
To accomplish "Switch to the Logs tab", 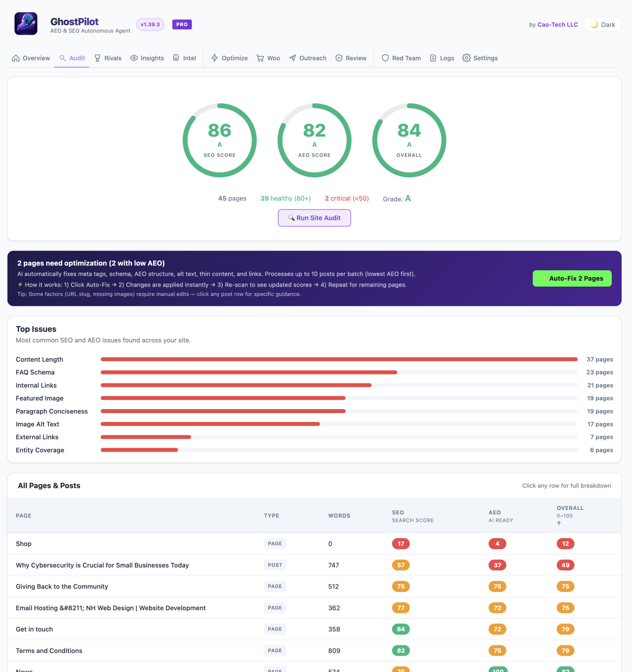I will pos(442,58).
